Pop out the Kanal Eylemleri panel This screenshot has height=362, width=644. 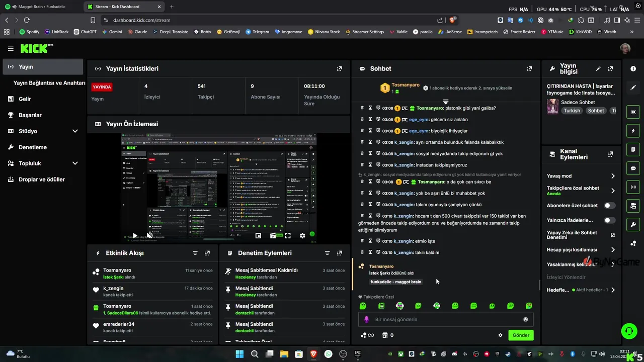(x=610, y=154)
